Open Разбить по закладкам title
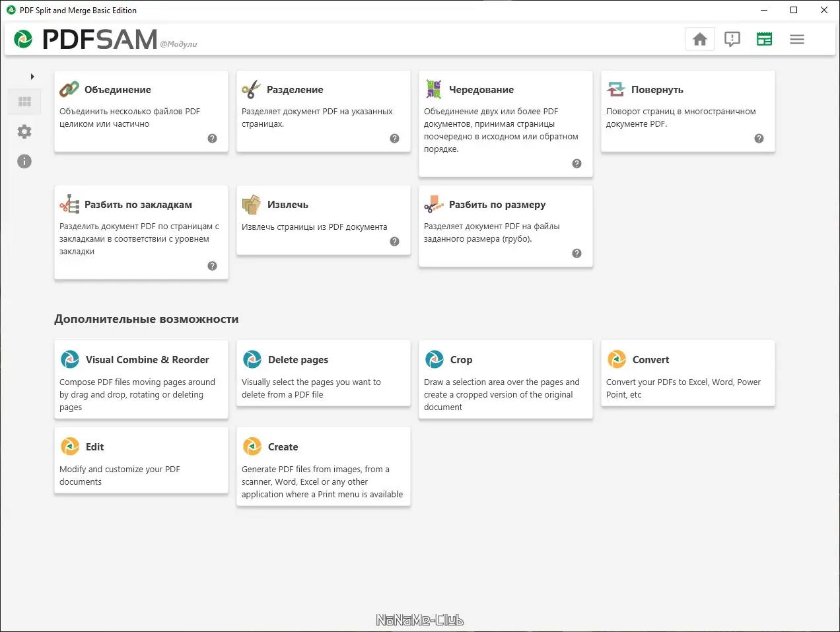Image resolution: width=840 pixels, height=632 pixels. point(138,205)
